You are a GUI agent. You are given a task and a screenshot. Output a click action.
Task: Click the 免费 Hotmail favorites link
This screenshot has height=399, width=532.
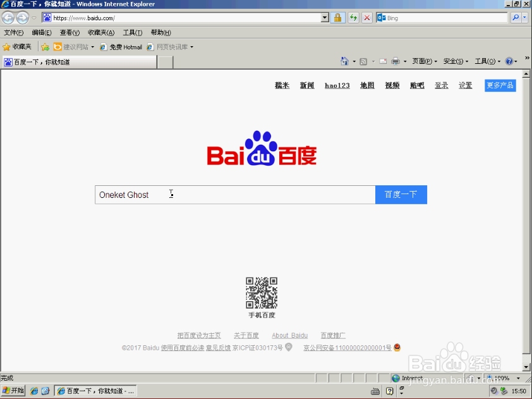click(121, 47)
